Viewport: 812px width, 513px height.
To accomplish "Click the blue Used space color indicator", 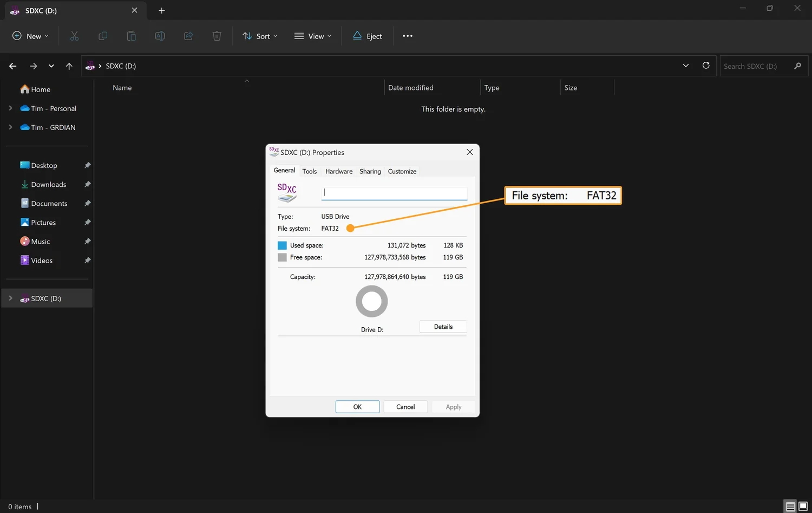I will point(281,245).
